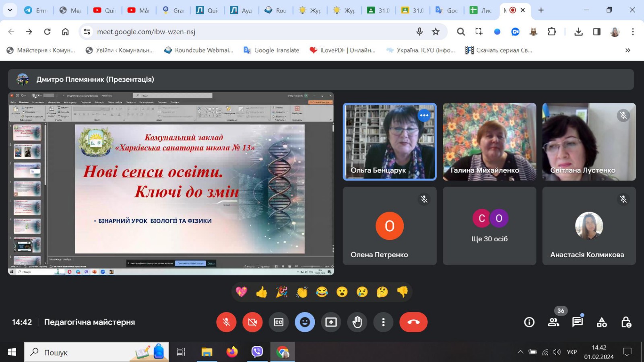Raise hand in the meeting

[357, 322]
